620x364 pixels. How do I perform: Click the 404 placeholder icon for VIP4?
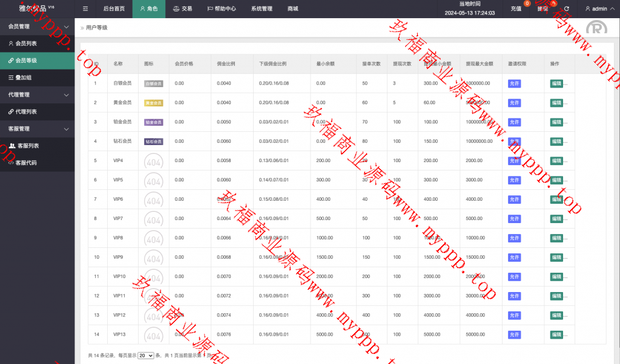click(153, 161)
